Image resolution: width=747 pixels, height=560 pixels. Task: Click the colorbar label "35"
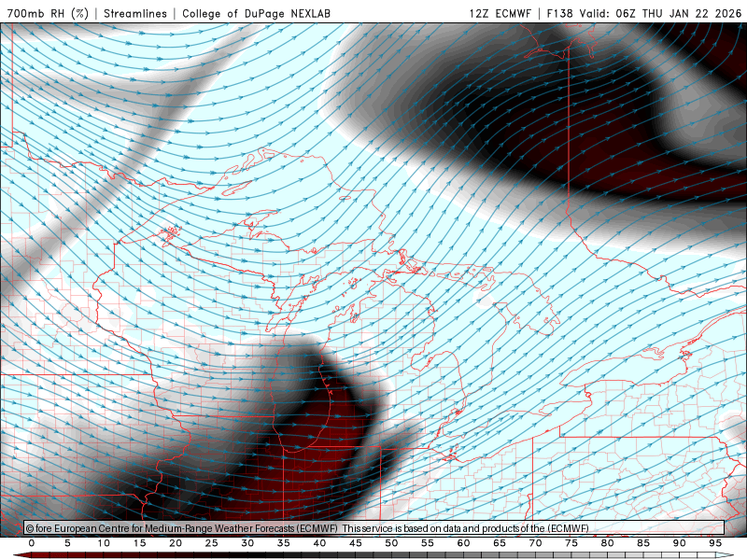[284, 543]
